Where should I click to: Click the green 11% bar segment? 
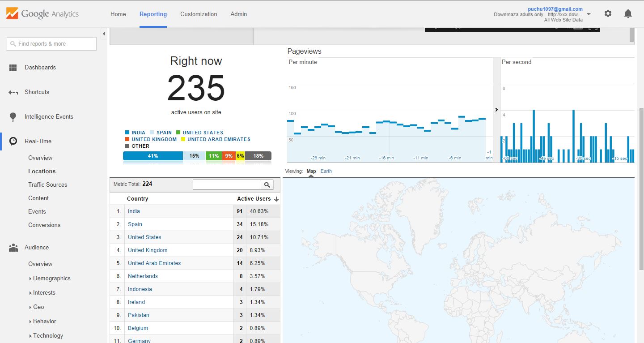214,156
